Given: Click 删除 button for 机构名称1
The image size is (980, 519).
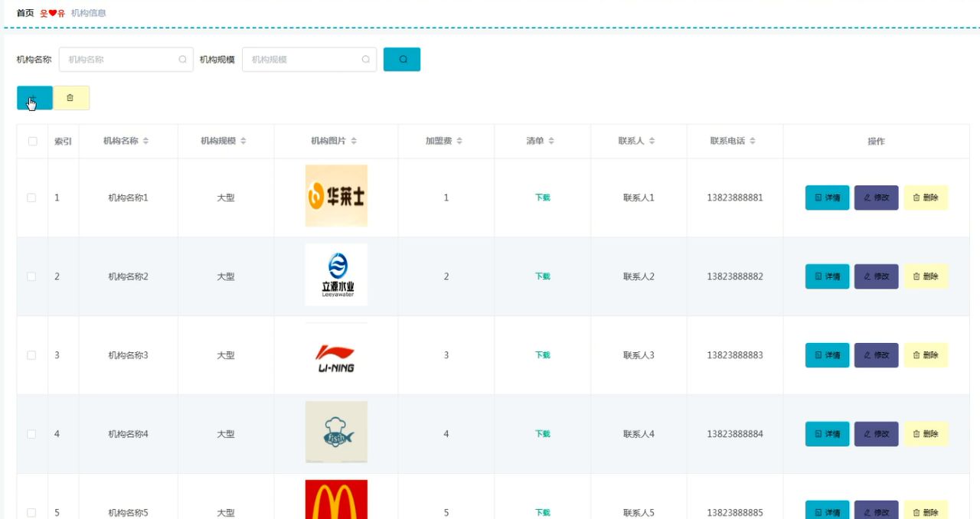Looking at the screenshot, I should [x=926, y=197].
